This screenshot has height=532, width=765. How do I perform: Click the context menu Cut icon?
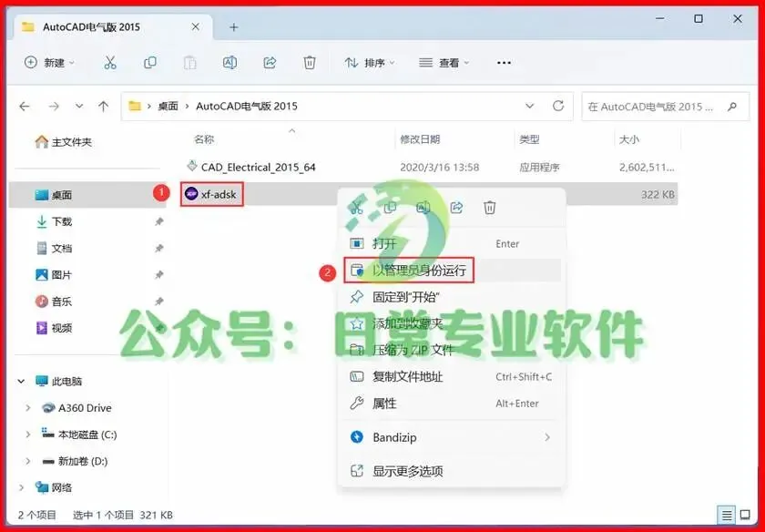(357, 208)
